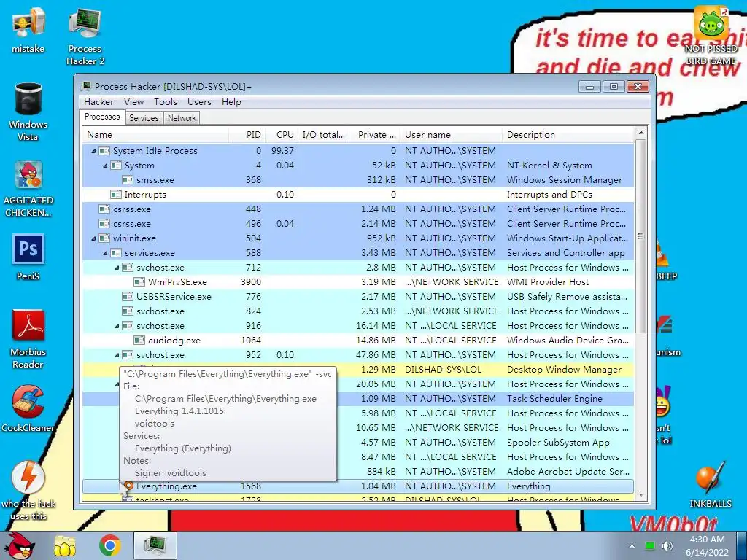Click 'Spooler SubSystem App' description cell

(x=558, y=443)
